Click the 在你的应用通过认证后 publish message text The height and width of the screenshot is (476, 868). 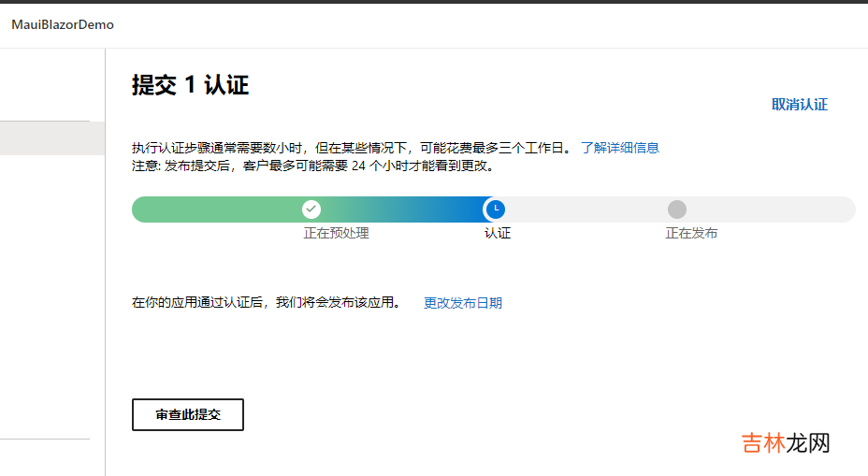pyautogui.click(x=268, y=303)
